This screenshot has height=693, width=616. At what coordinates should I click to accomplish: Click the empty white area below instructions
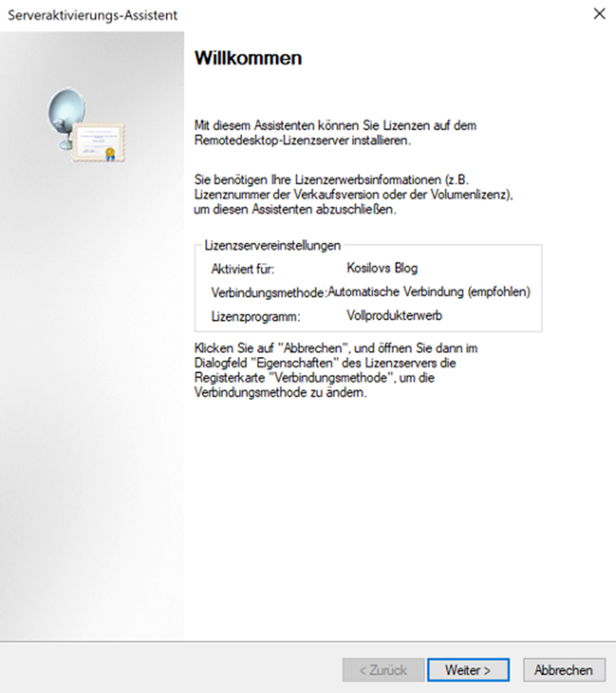coord(401,521)
